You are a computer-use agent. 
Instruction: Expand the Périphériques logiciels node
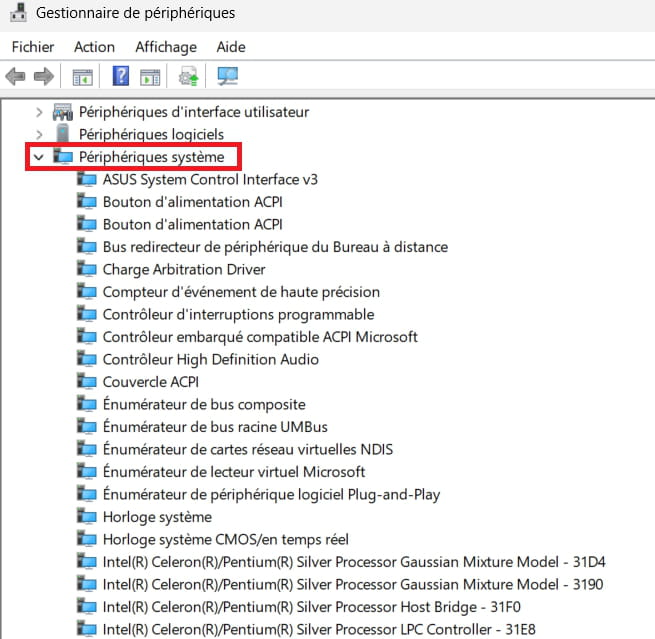click(39, 134)
